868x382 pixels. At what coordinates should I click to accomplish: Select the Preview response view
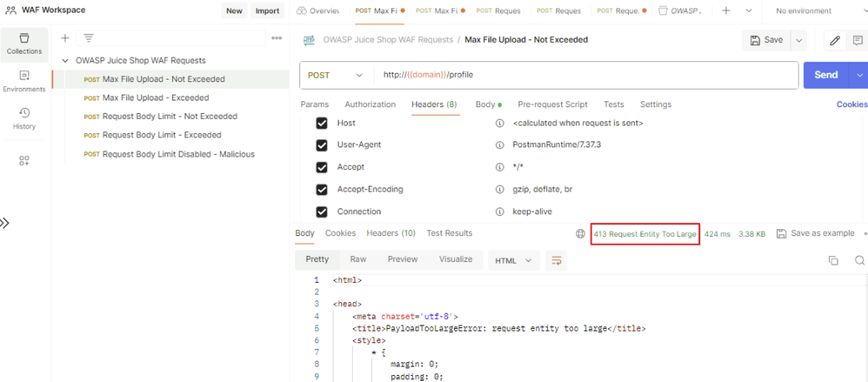pyautogui.click(x=403, y=259)
